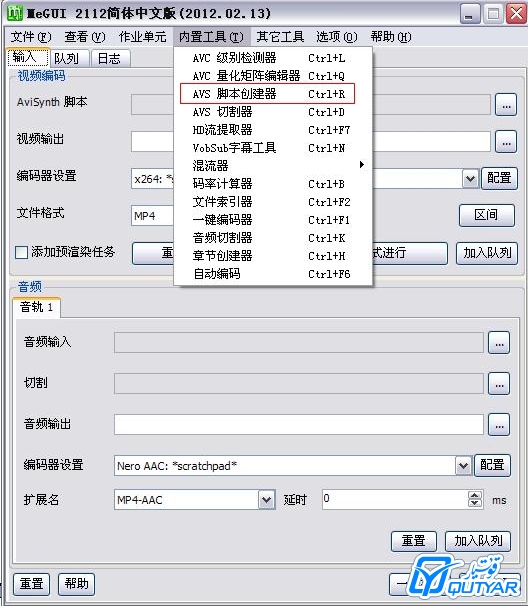Open video 编码器设置 dropdown arrow
The image size is (528, 606).
(470, 179)
